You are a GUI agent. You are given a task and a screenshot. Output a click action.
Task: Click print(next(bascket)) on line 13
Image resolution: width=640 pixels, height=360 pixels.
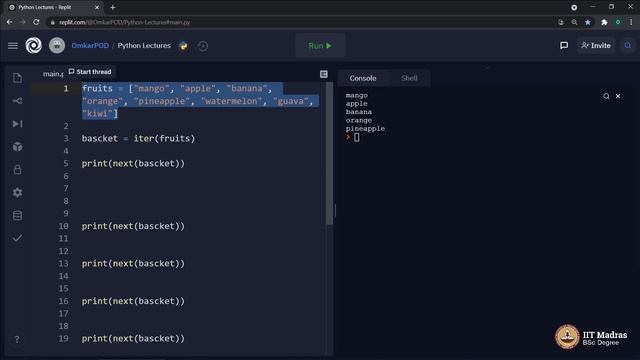tap(133, 263)
